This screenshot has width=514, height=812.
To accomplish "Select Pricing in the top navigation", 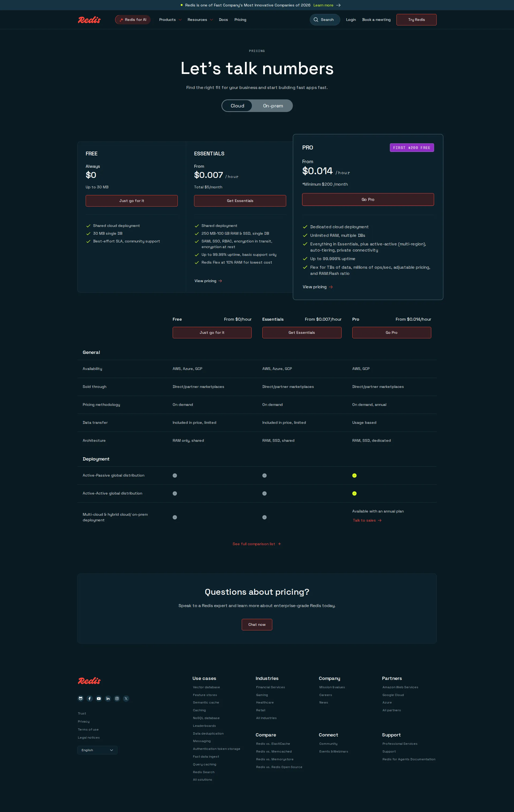I will pyautogui.click(x=240, y=20).
